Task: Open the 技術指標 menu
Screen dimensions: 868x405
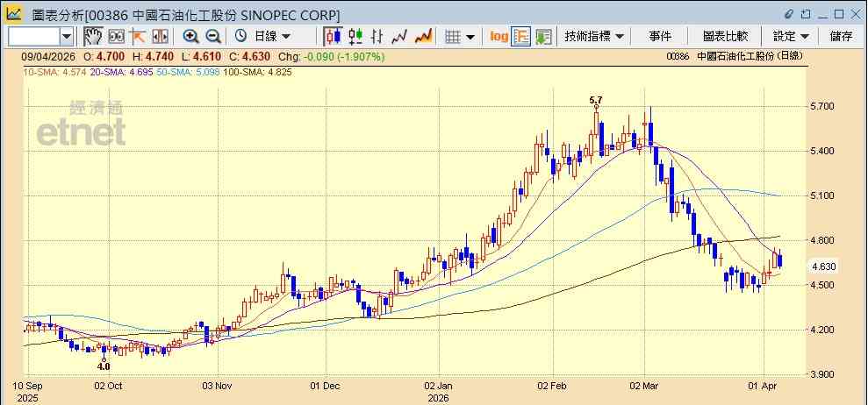Action: point(594,37)
